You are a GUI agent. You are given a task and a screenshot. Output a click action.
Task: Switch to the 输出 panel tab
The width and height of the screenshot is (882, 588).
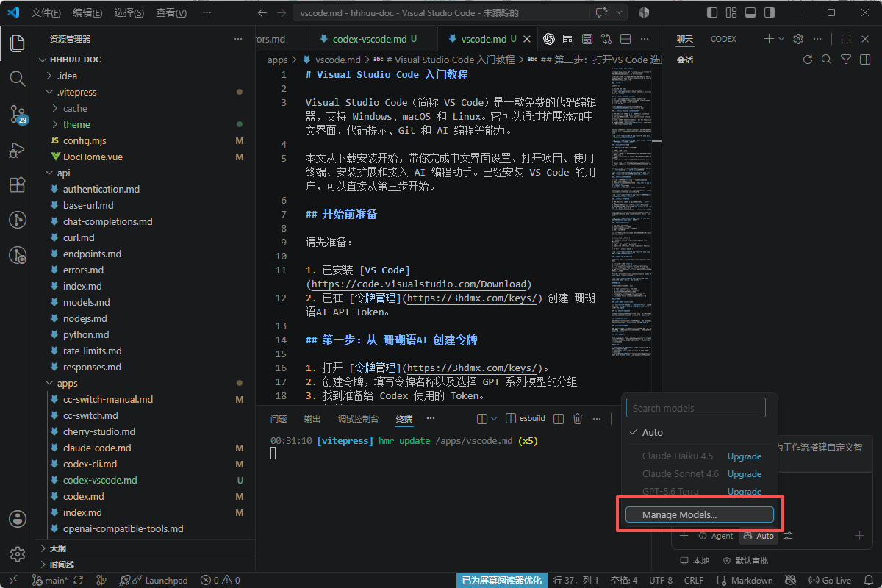[x=312, y=418]
